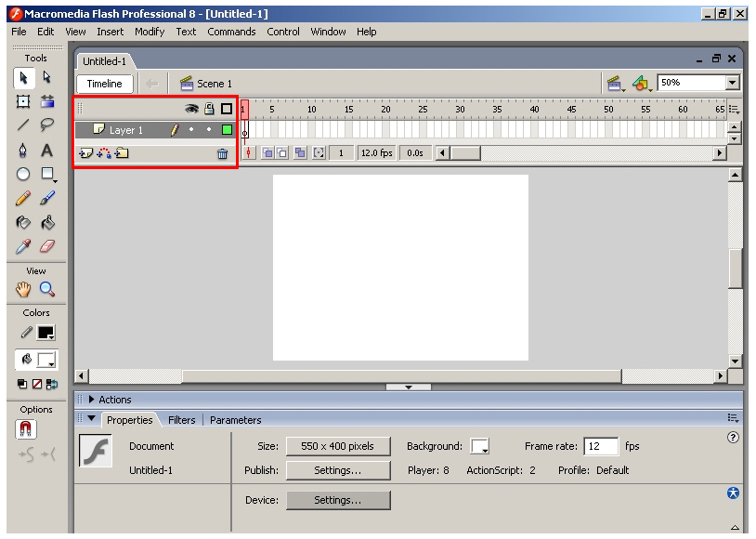The width and height of the screenshot is (756, 539).
Task: Click the Delete Layer trash icon
Action: tap(222, 154)
